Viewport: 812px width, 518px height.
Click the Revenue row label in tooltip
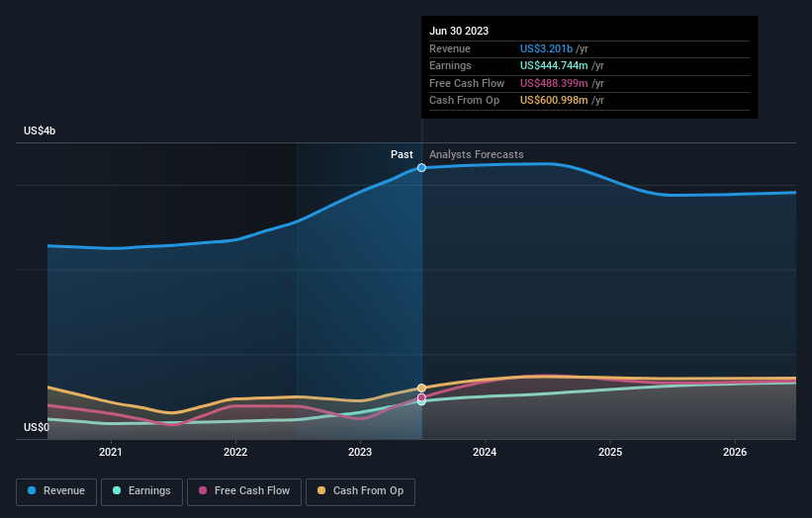coord(450,48)
